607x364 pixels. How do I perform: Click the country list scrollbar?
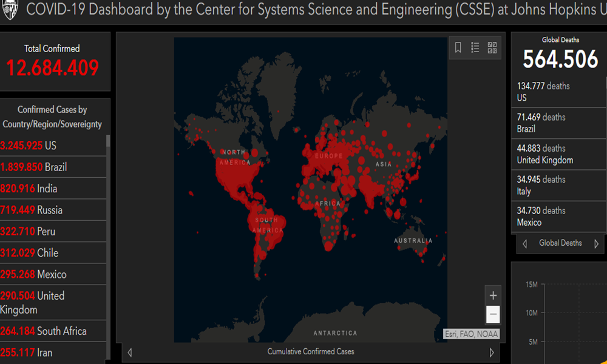coord(109,243)
